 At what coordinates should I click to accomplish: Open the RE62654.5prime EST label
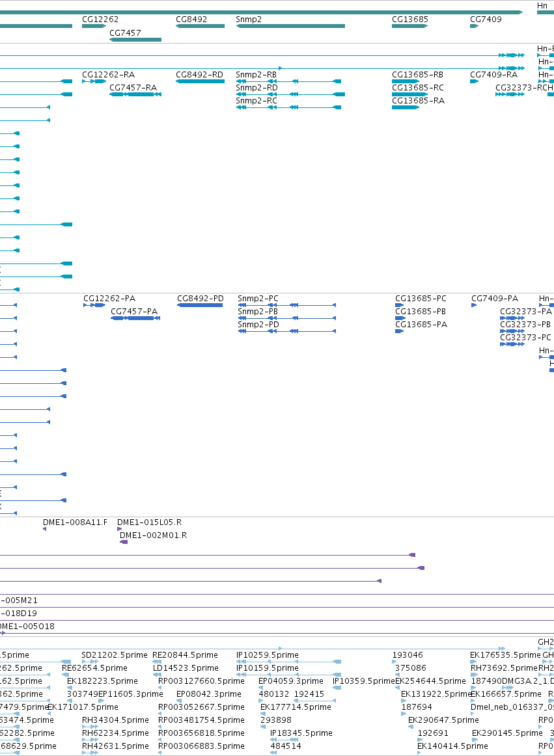94,668
